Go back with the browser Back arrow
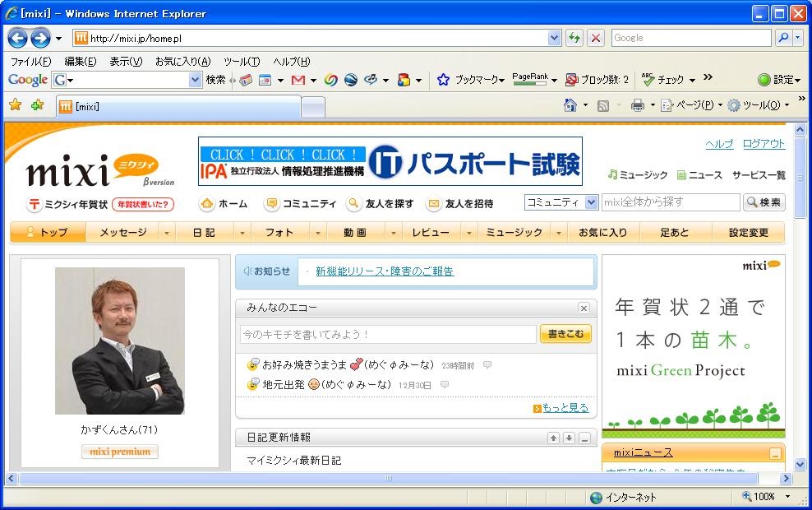Image resolution: width=812 pixels, height=510 pixels. [x=17, y=38]
